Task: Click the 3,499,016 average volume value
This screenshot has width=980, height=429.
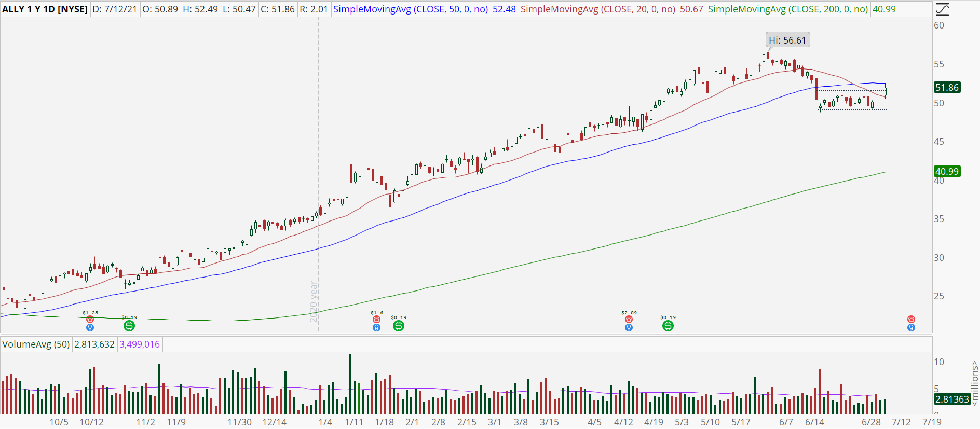Action: pos(140,344)
